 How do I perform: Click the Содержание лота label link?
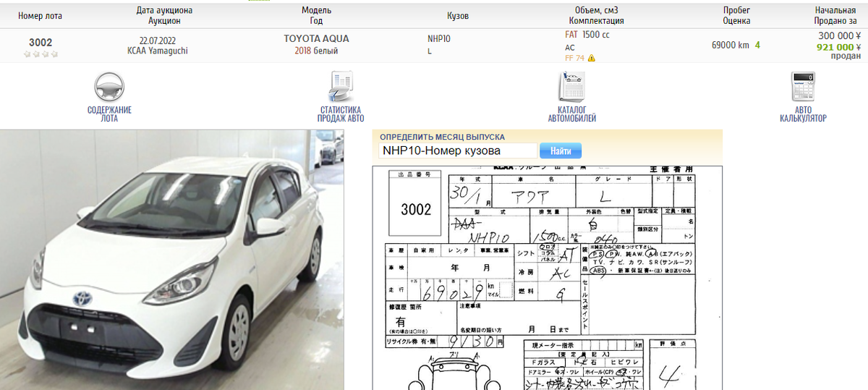(x=109, y=114)
